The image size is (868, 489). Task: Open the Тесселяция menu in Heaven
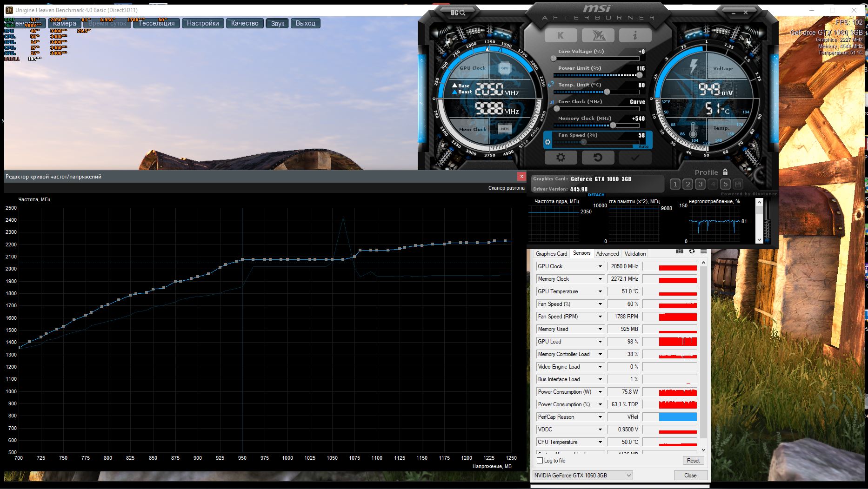pos(156,23)
